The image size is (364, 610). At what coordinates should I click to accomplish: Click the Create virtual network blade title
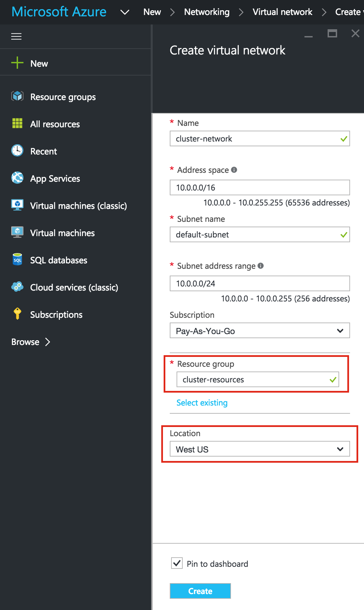pyautogui.click(x=228, y=50)
